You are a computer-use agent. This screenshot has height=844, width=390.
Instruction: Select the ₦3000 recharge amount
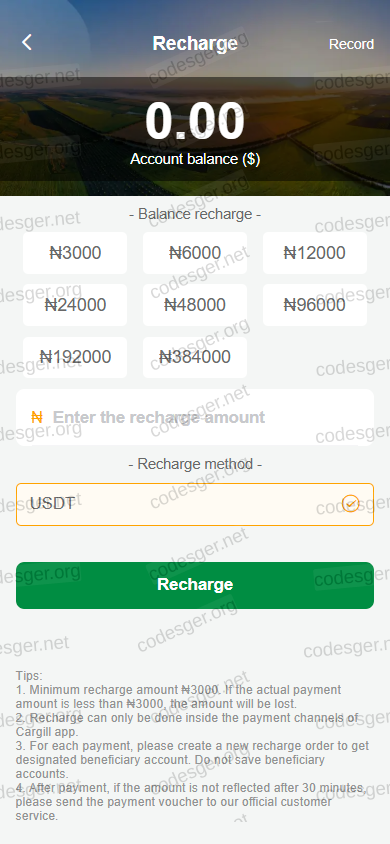click(x=75, y=253)
